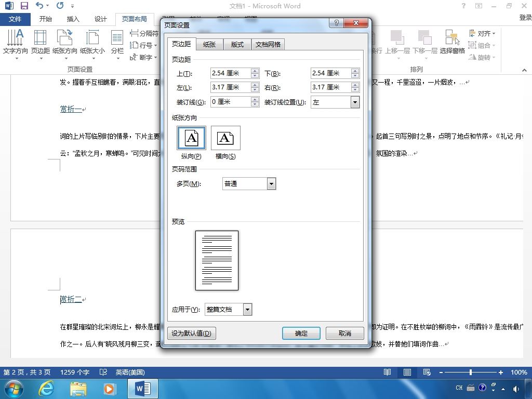The height and width of the screenshot is (399, 532).
Task: Open the Margins (页边距) ribbon icon
Action: coord(41,45)
